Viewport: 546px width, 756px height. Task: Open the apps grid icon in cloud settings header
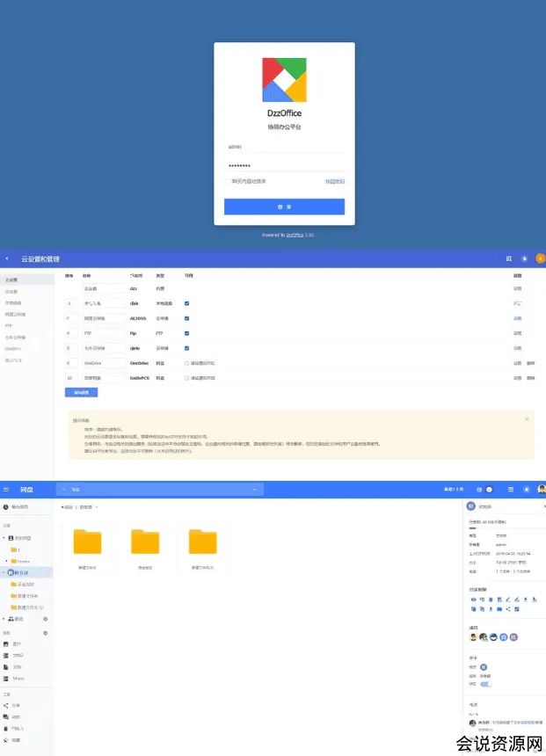coord(508,259)
